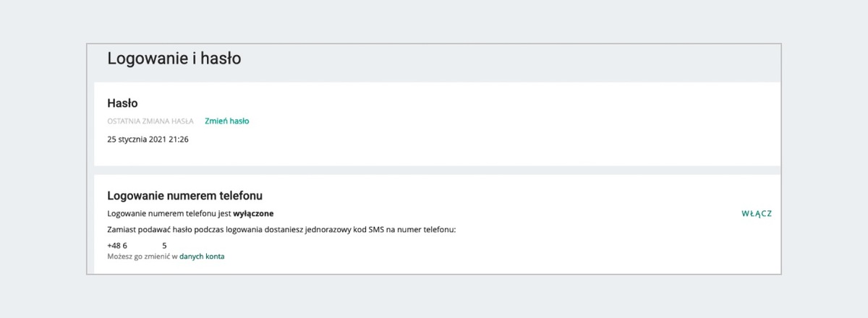Click the word hasło in the page title
The width and height of the screenshot is (868, 318).
[x=221, y=59]
